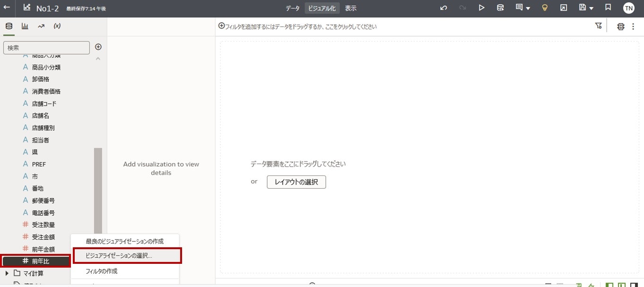This screenshot has width=644, height=287.
Task: Switch to the データ tab
Action: [x=292, y=8]
